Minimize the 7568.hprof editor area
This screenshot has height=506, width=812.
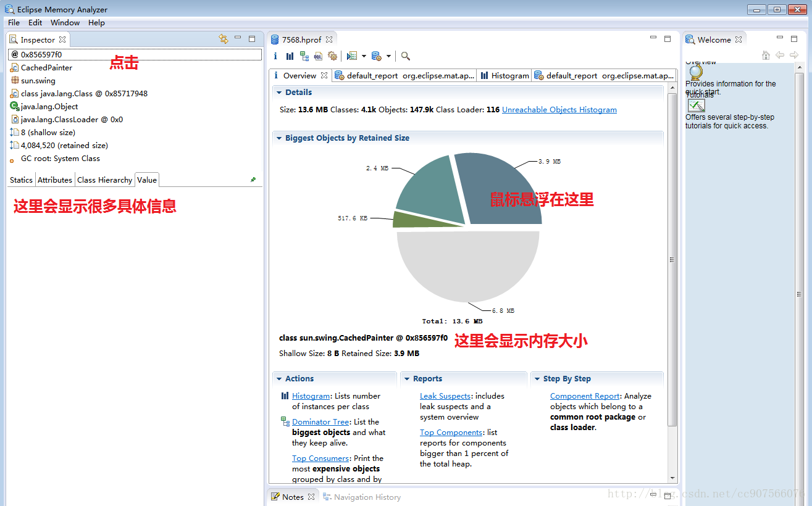pyautogui.click(x=653, y=38)
